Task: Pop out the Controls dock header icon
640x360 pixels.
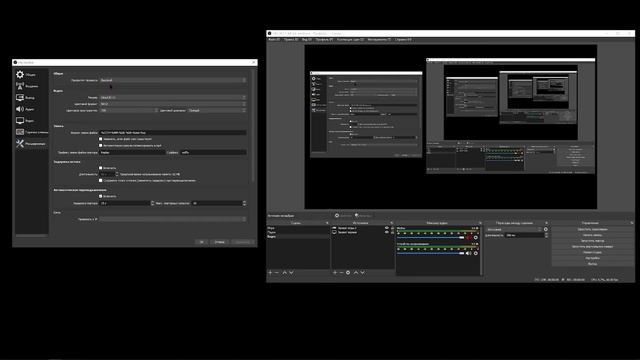Action: [x=631, y=223]
